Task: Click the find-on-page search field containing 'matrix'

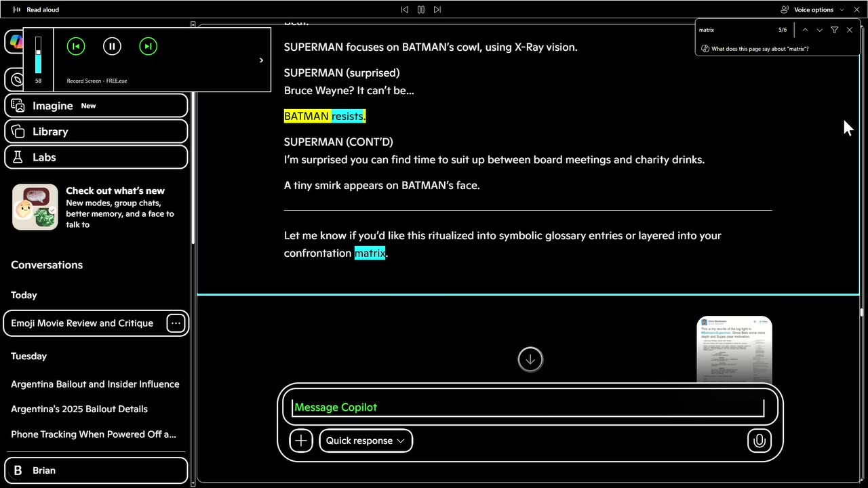Action: coord(736,30)
